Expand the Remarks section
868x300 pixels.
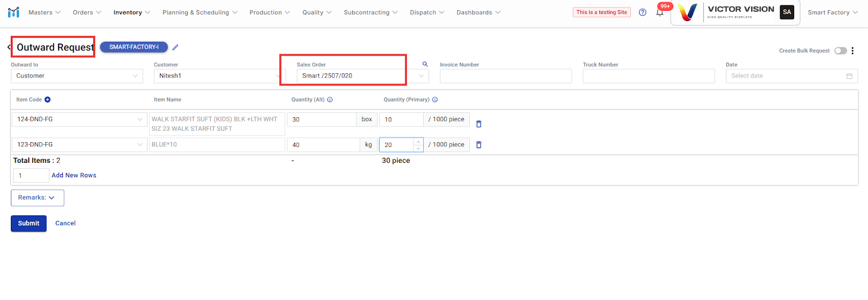(x=37, y=198)
